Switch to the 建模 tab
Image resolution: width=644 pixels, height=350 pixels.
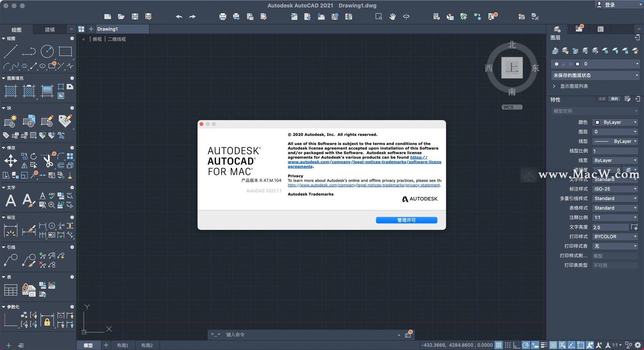[49, 30]
